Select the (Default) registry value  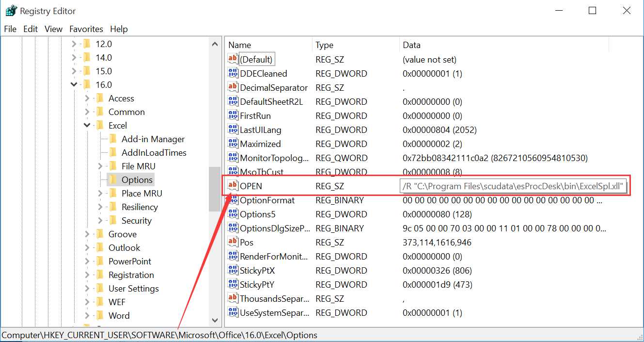[256, 60]
